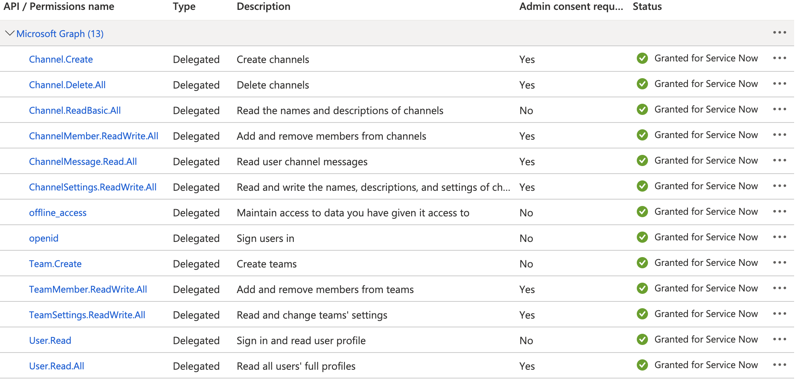
Task: Select 'Sign in and read user profile'
Action: point(301,340)
